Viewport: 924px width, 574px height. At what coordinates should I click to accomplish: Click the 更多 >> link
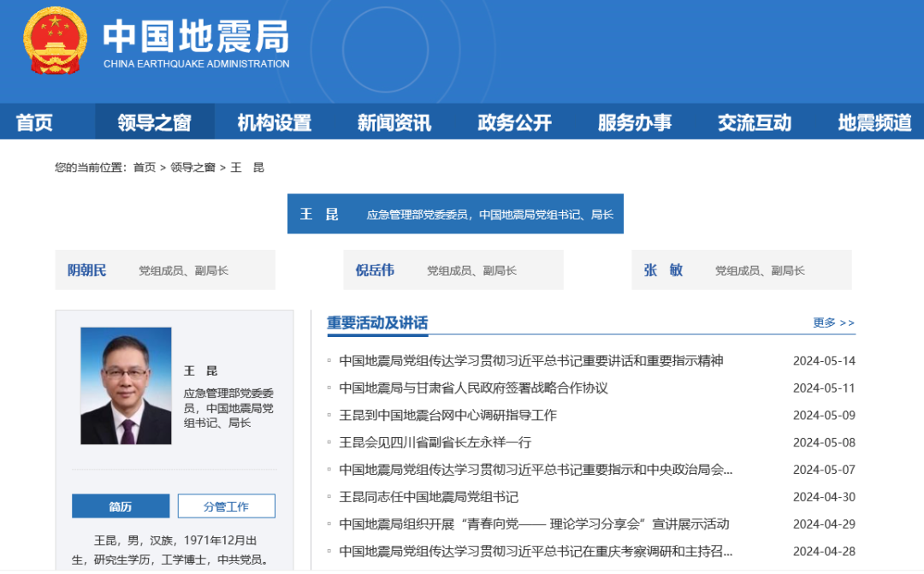(834, 323)
